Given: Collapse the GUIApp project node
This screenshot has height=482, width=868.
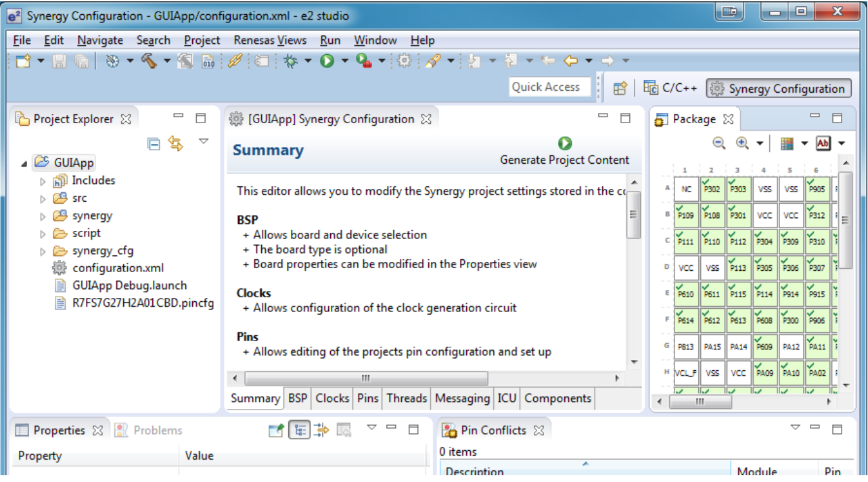Looking at the screenshot, I should (x=25, y=163).
